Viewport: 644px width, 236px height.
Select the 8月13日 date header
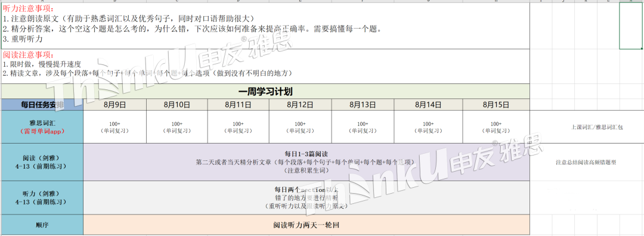(363, 105)
